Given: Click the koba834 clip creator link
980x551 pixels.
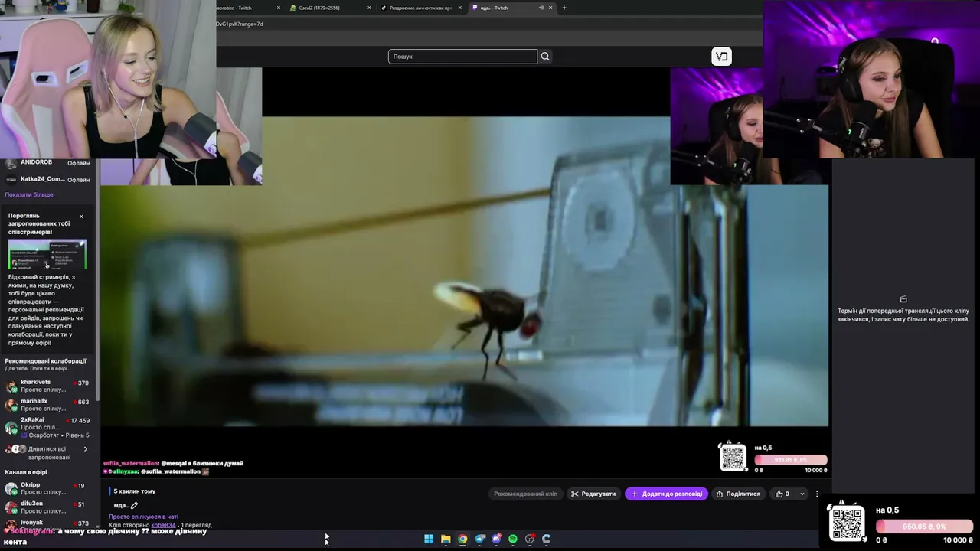Looking at the screenshot, I should [163, 526].
